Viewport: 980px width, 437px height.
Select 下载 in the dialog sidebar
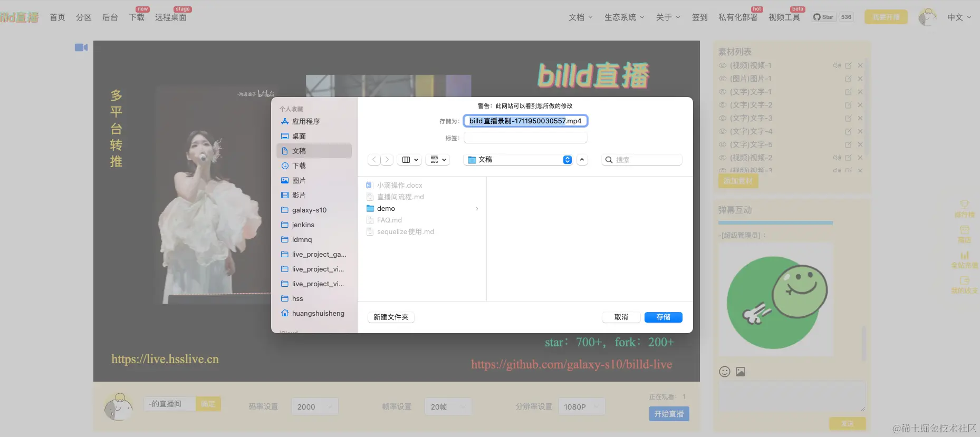[x=314, y=166]
